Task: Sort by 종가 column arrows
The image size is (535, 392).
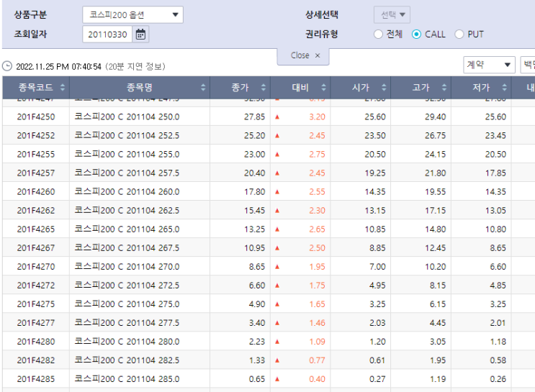Action: coord(264,88)
